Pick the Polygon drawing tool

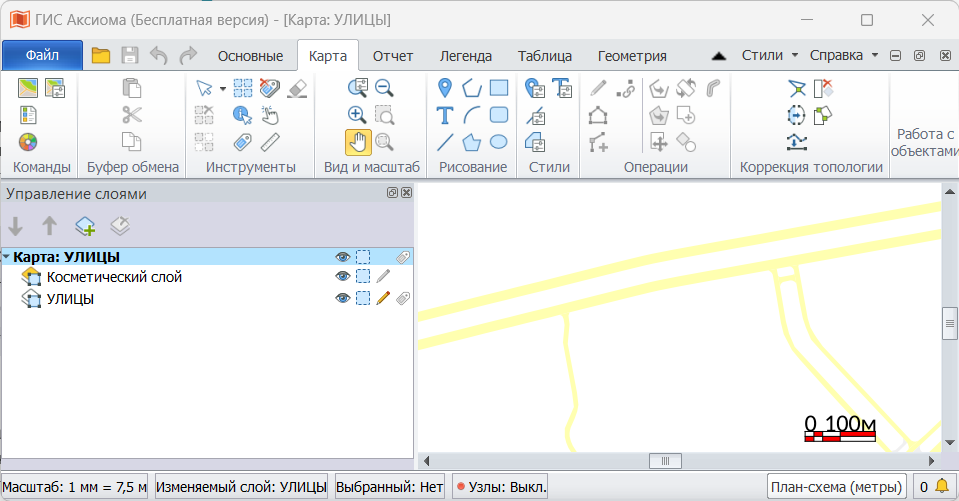point(472,88)
